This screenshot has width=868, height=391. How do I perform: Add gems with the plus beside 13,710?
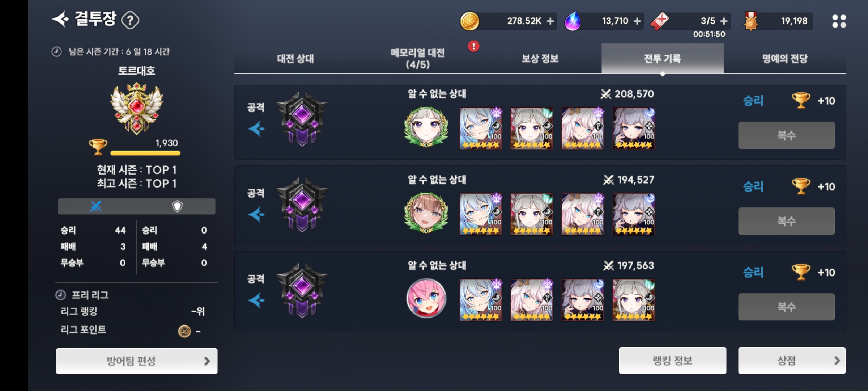[637, 21]
